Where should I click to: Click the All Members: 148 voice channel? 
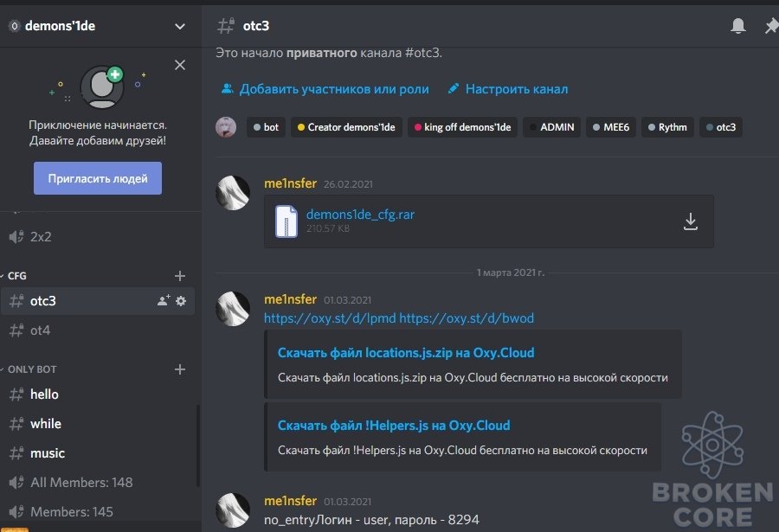tap(98, 483)
